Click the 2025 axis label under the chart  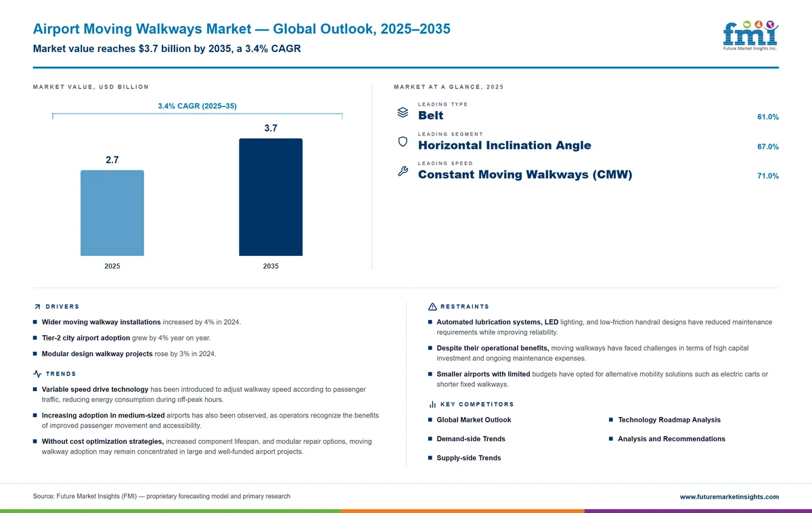tap(112, 266)
